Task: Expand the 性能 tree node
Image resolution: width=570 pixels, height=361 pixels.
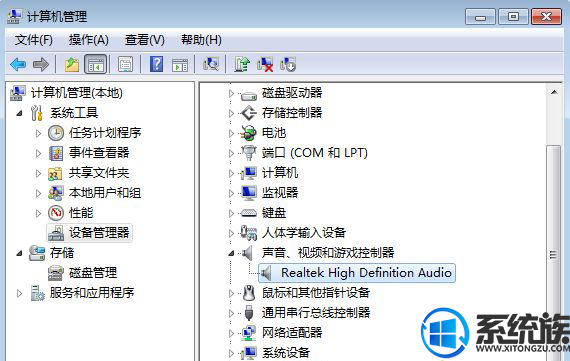Action: 39,213
